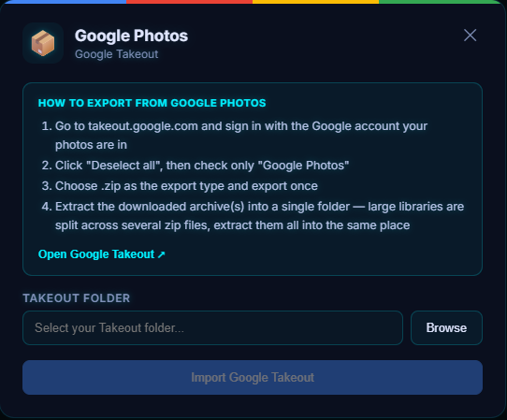
Task: Click the Google Takeout subtitle
Action: pos(116,54)
